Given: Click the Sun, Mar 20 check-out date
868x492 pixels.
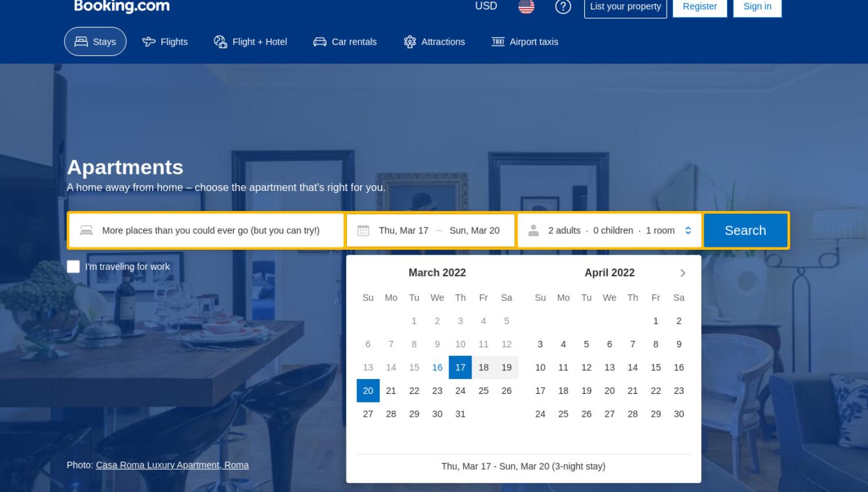Looking at the screenshot, I should coord(475,230).
